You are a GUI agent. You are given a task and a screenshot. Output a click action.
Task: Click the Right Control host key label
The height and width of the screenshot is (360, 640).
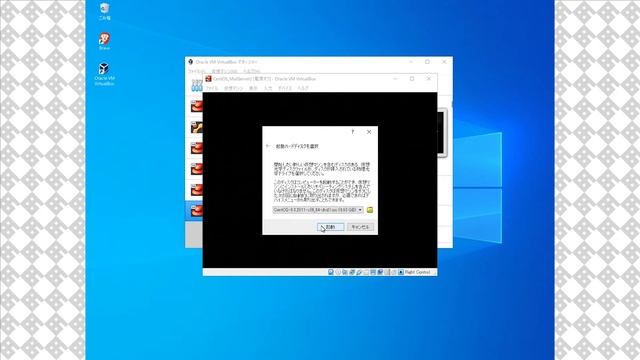click(x=418, y=272)
